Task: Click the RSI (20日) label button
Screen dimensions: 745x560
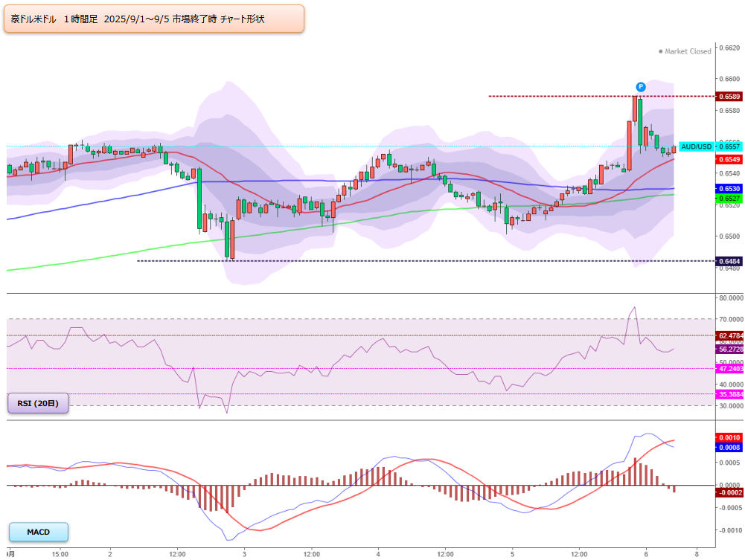Action: 38,403
